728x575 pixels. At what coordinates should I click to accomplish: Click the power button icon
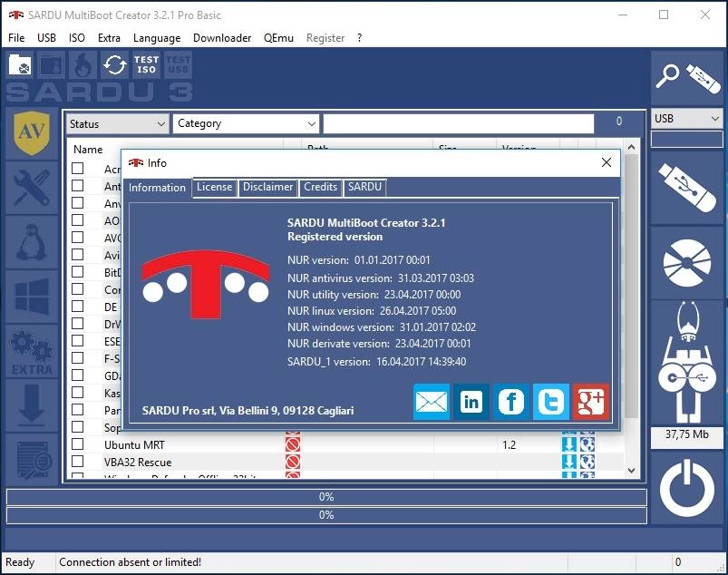tap(686, 488)
